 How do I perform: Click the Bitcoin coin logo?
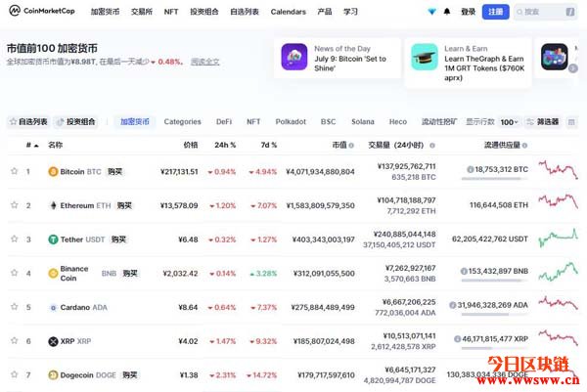tap(53, 172)
